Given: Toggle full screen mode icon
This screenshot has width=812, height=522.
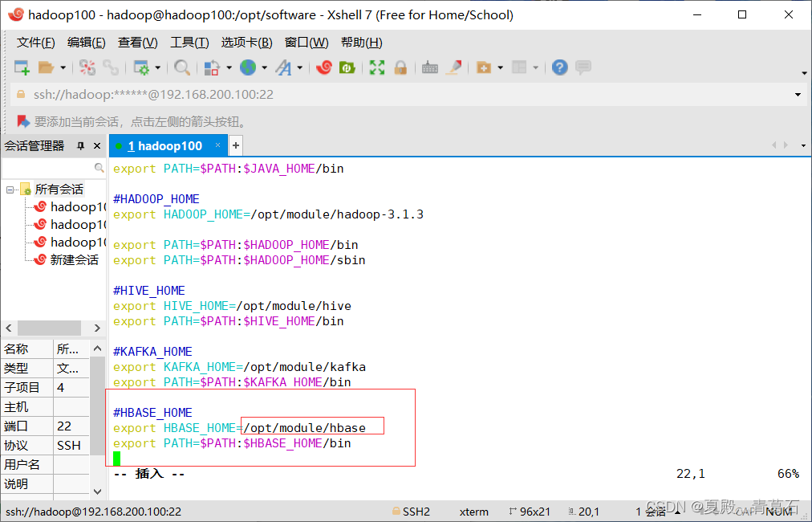Looking at the screenshot, I should tap(377, 67).
